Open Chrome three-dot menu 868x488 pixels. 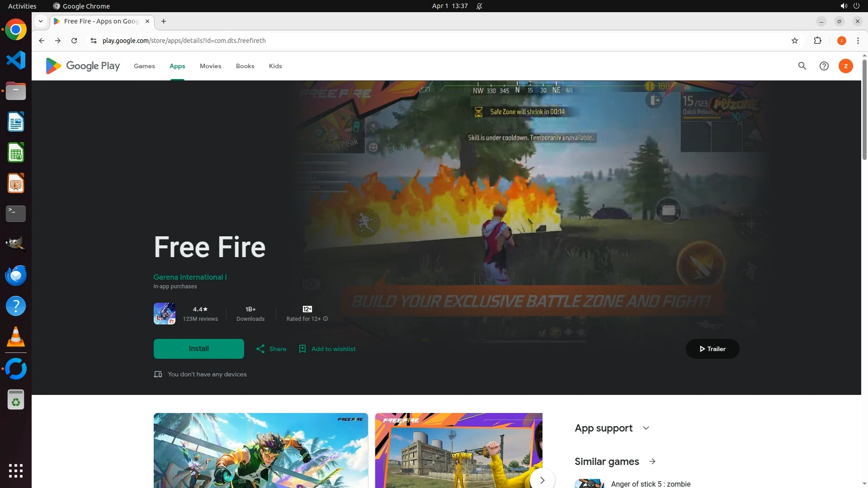(x=858, y=41)
